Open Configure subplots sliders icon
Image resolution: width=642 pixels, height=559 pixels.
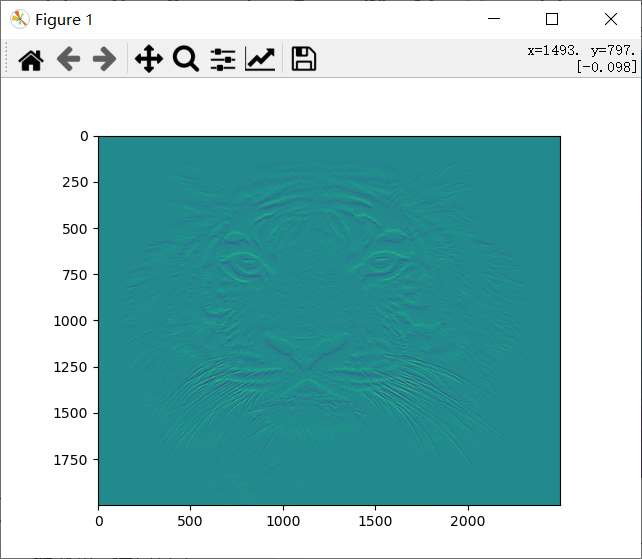point(223,60)
